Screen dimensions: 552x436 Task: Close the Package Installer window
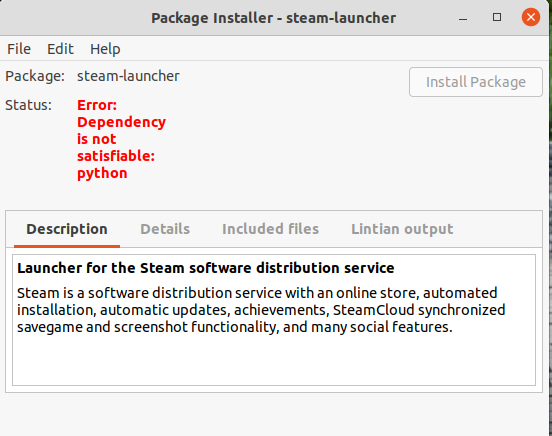[x=531, y=17]
